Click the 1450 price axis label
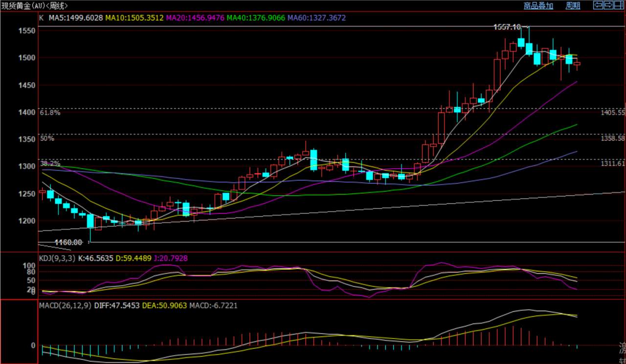 point(26,85)
